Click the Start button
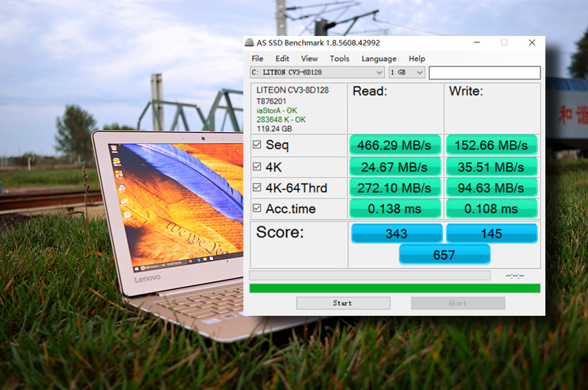588x390 pixels. [343, 303]
